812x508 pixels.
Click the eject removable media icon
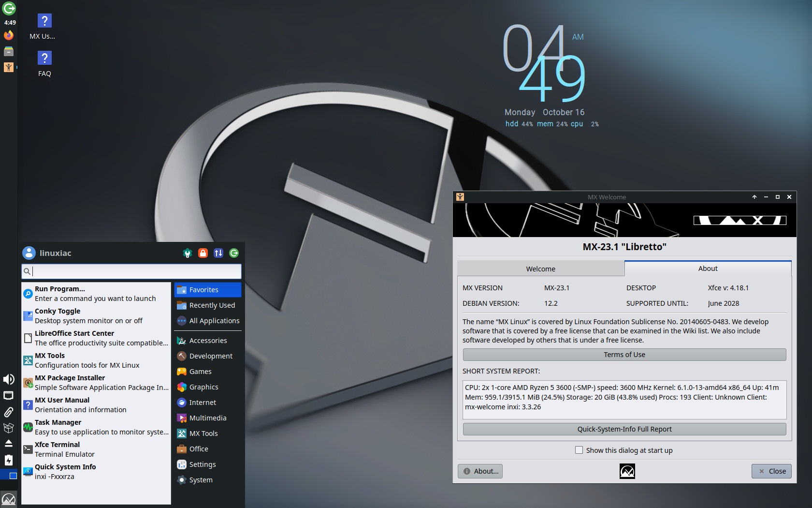(x=9, y=444)
